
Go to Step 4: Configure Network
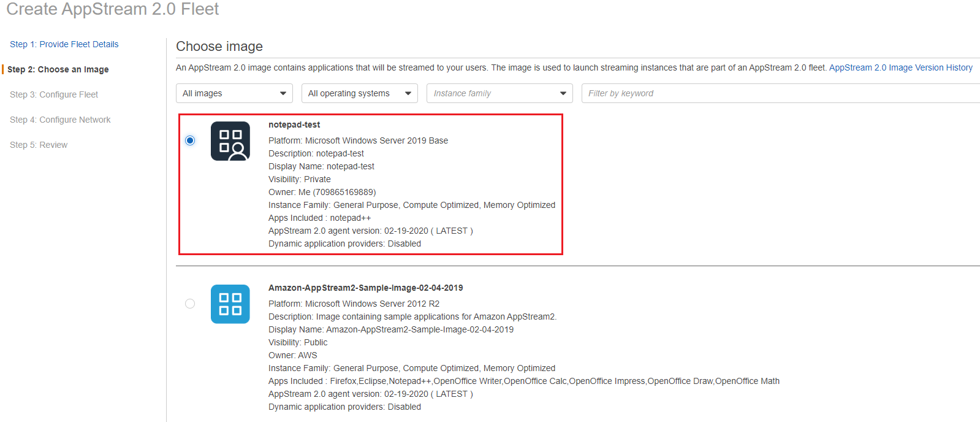[60, 120]
